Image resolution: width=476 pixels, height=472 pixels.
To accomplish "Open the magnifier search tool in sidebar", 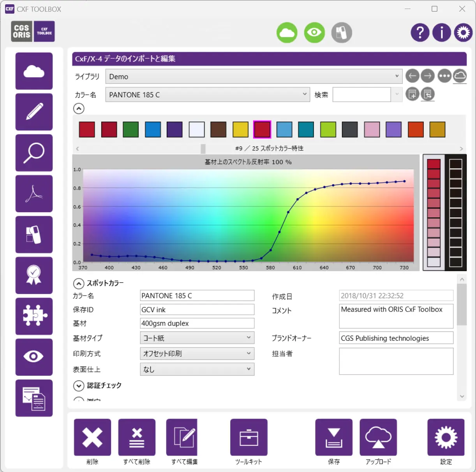I will [x=34, y=153].
